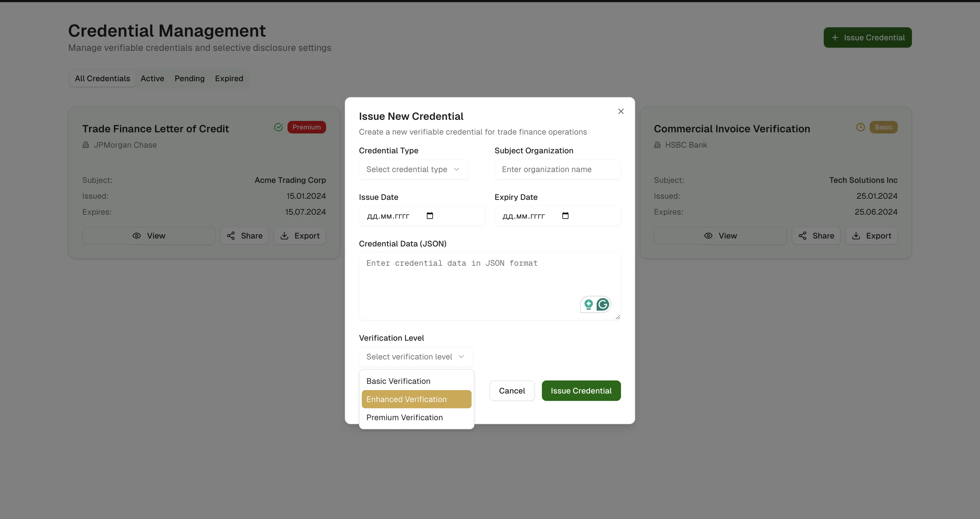Open the Select verification level dropdown
Image resolution: width=980 pixels, height=519 pixels.
[416, 357]
